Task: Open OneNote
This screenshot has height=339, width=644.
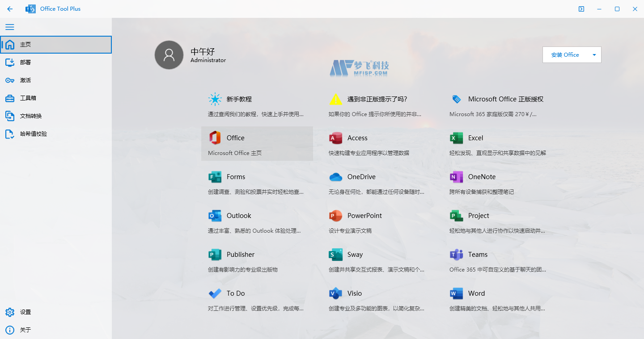Action: click(482, 176)
